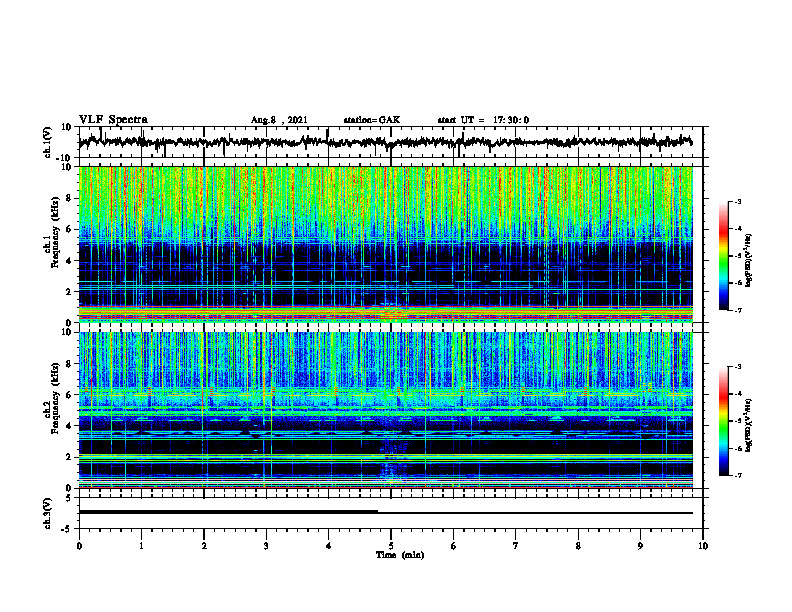
Task: Click the ch.2 Frequency (kHz) axis label
Action: click(54, 399)
